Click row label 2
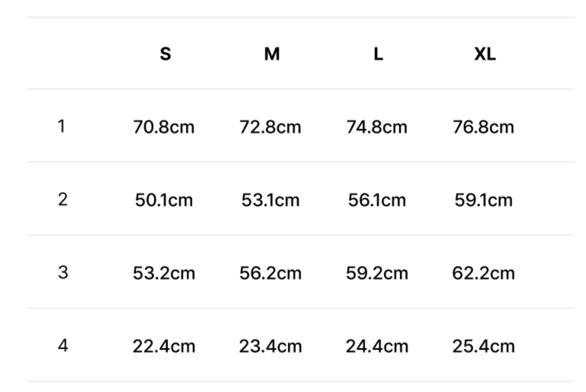This screenshot has width=586, height=392. (x=63, y=199)
